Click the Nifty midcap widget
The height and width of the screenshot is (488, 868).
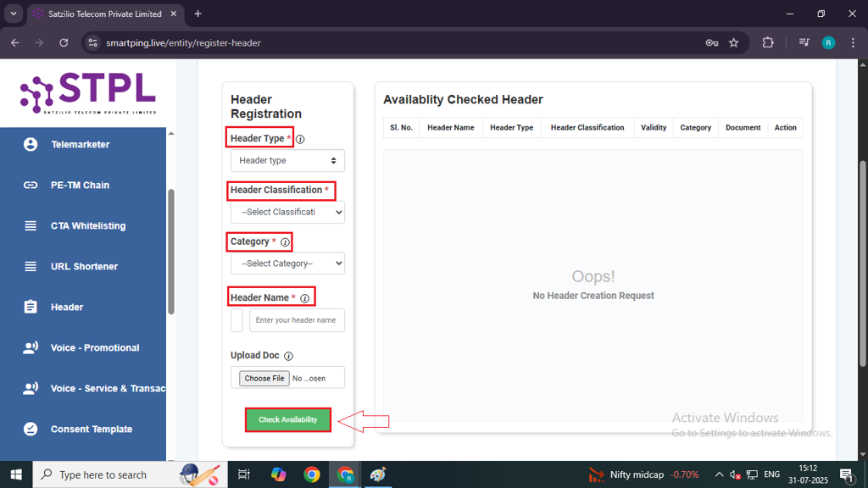tap(643, 474)
